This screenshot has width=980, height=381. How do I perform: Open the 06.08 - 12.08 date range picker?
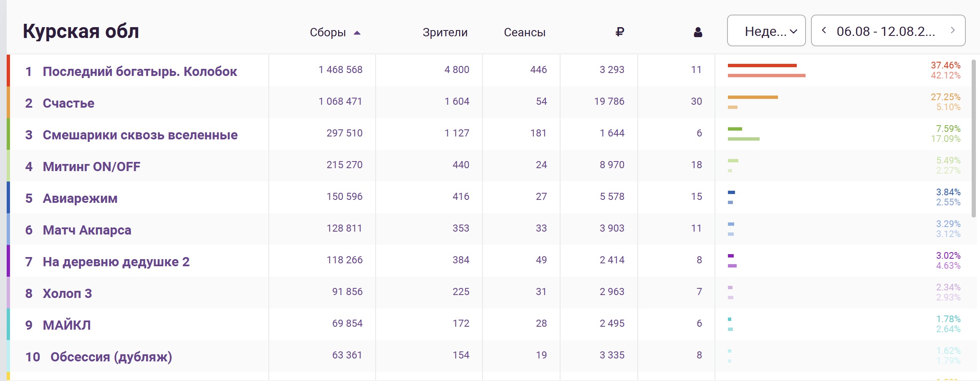[x=886, y=31]
